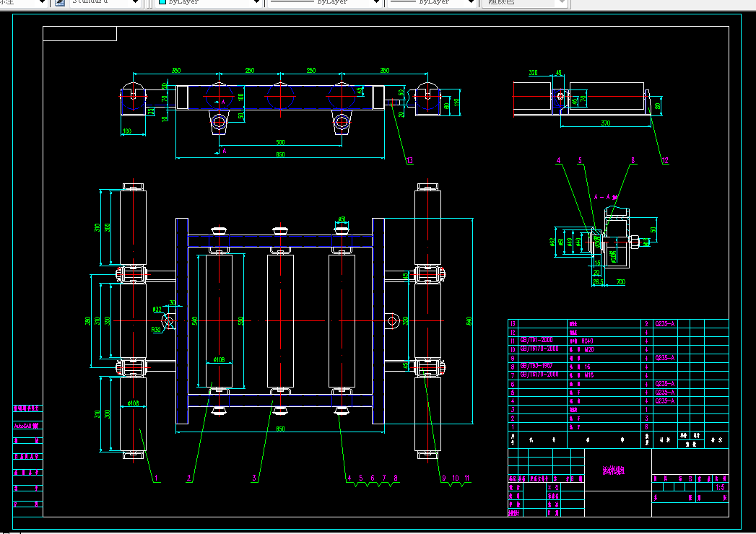This screenshot has height=534, width=756.
Task: Select GB/T6170-2000 in row 7
Action: pos(539,375)
